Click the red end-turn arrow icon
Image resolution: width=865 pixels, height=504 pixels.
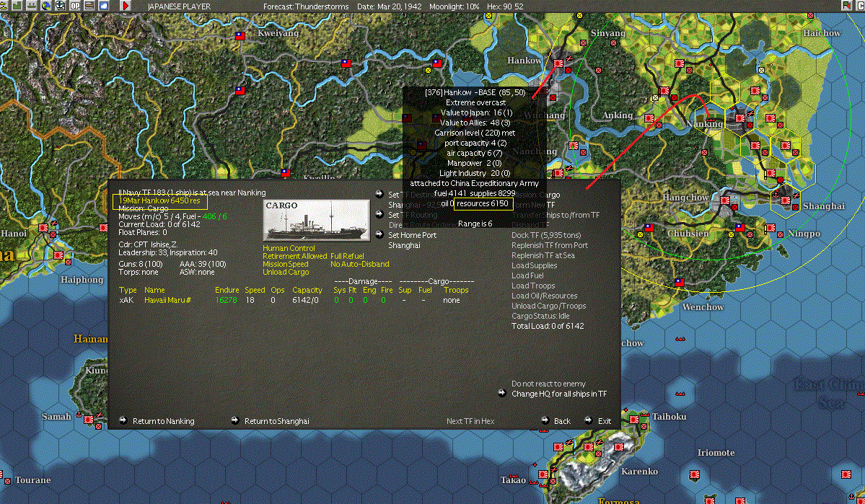tap(126, 6)
